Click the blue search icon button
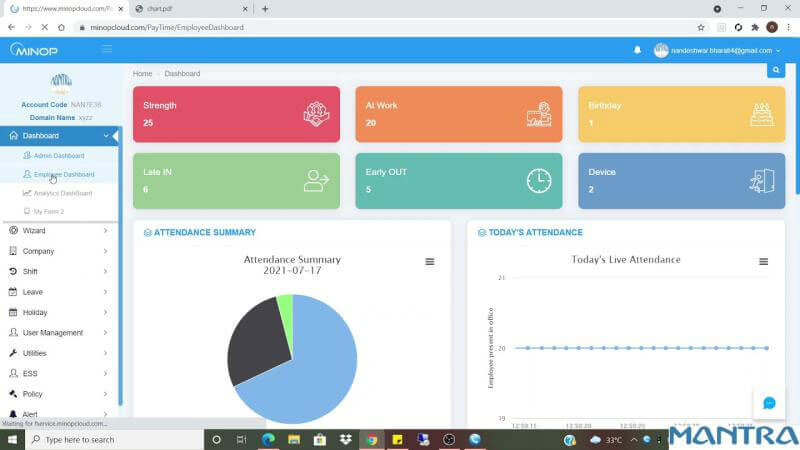Screen dimensions: 800x450 pos(775,70)
